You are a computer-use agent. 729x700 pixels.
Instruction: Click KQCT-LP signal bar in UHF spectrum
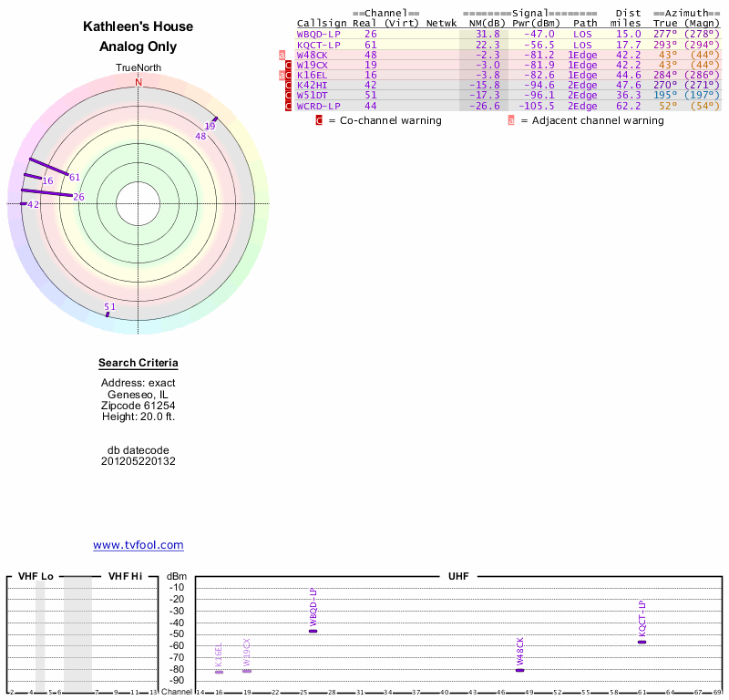coord(642,642)
